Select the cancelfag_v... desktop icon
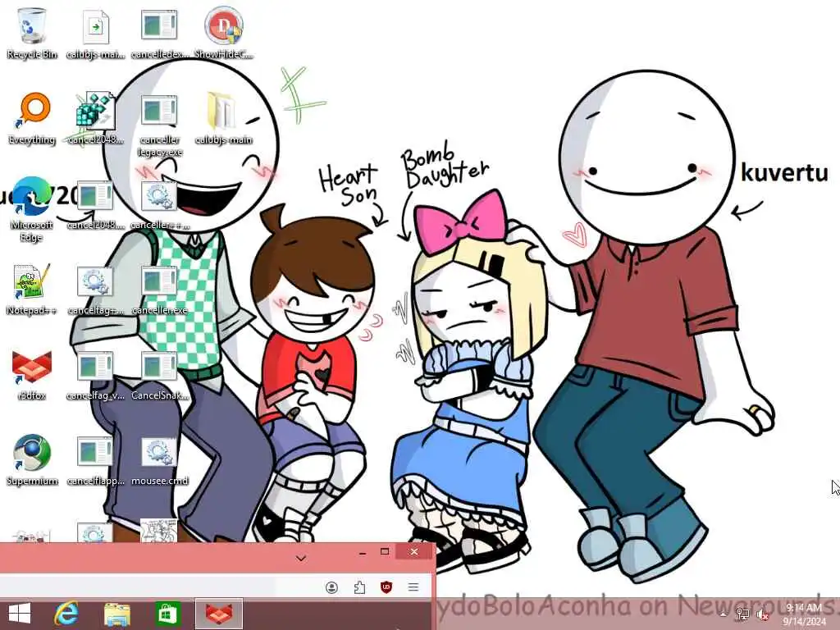The height and width of the screenshot is (630, 840). click(x=95, y=374)
